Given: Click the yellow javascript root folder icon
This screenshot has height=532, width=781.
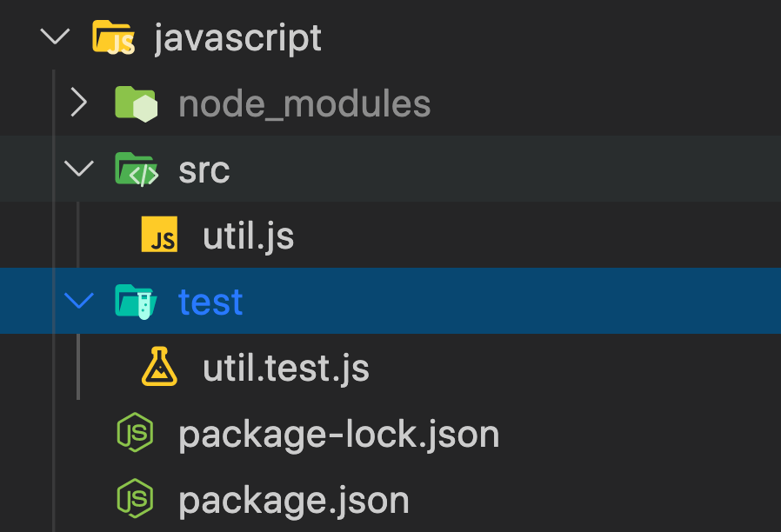Looking at the screenshot, I should 113,37.
